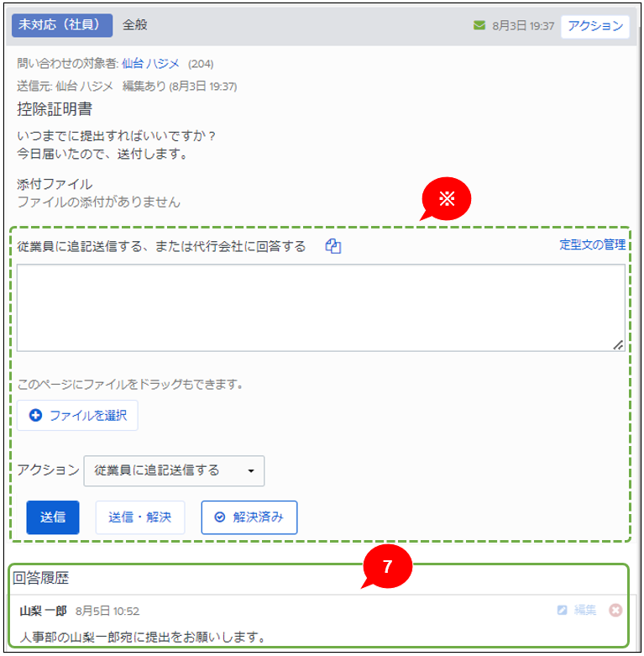Click the 全般 category label
The image size is (644, 656).
[x=134, y=24]
